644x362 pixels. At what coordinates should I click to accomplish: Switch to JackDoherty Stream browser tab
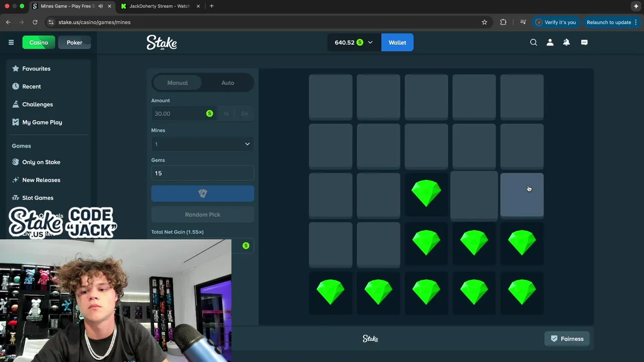click(159, 6)
